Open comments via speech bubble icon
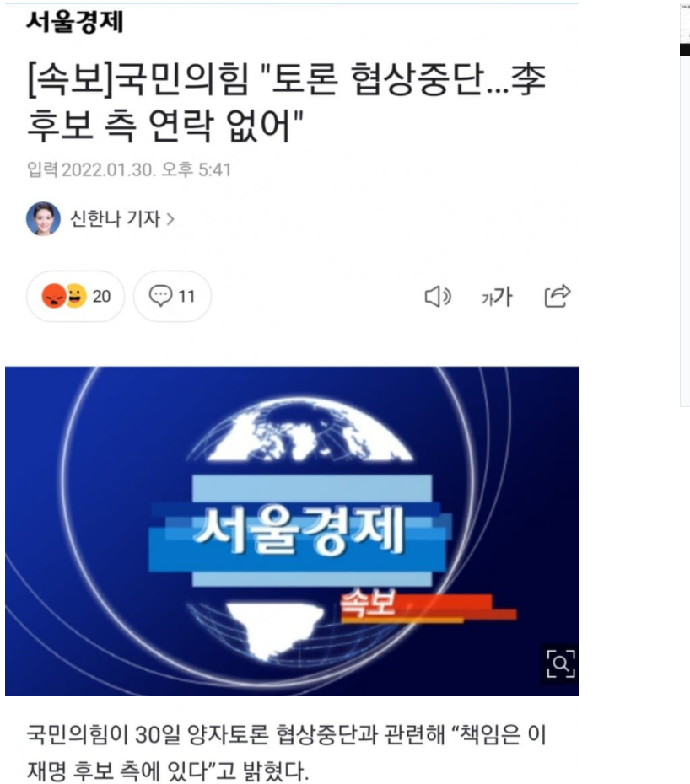 coord(160,296)
